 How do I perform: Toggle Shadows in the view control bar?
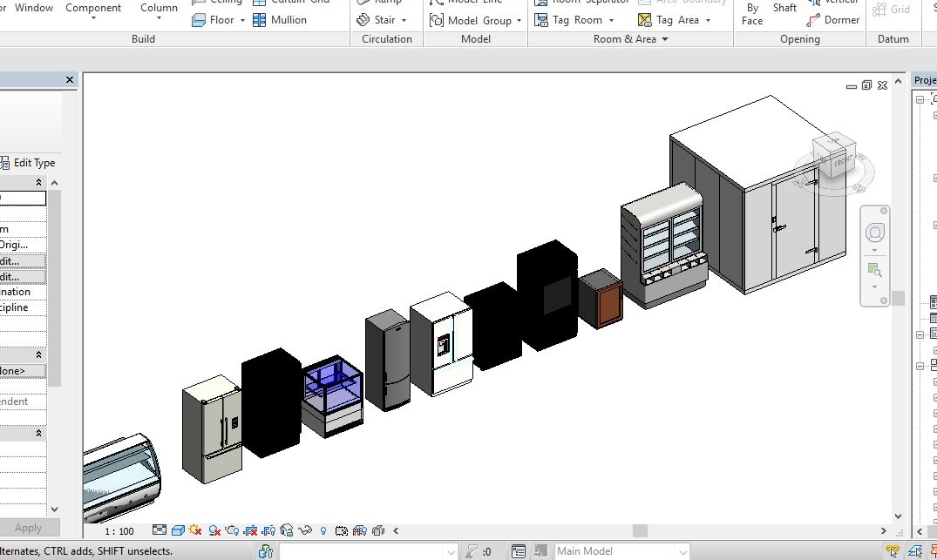click(214, 530)
